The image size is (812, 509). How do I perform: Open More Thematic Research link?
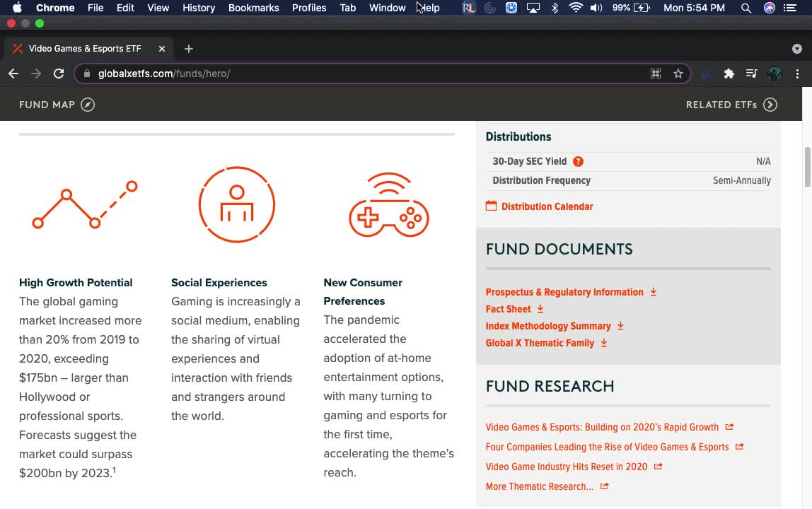pyautogui.click(x=547, y=487)
